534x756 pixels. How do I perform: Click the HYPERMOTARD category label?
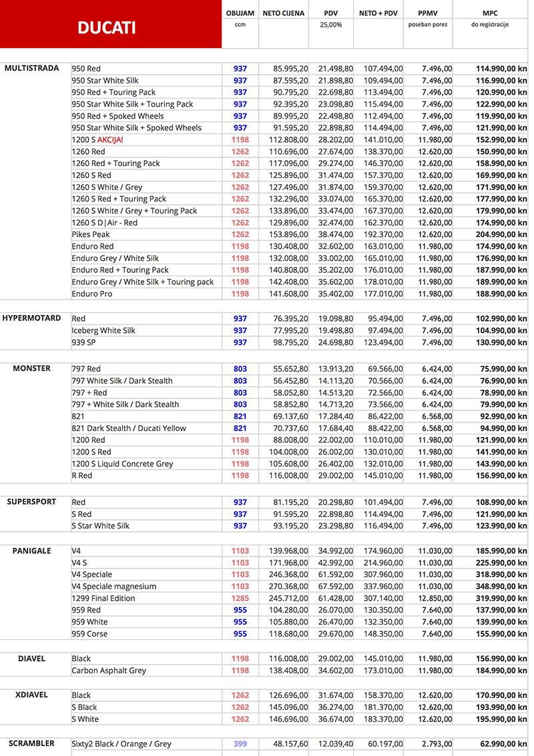click(x=31, y=318)
